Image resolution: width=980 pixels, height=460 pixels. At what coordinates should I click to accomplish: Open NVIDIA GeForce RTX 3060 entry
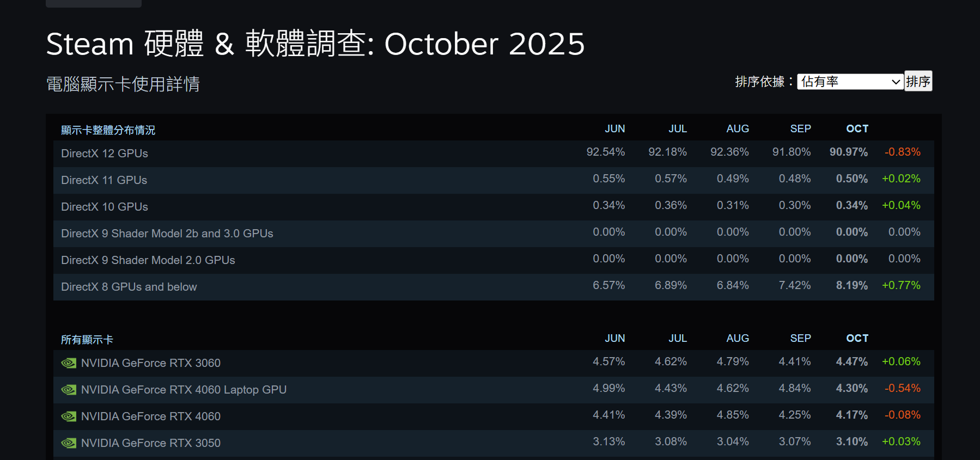coord(151,363)
